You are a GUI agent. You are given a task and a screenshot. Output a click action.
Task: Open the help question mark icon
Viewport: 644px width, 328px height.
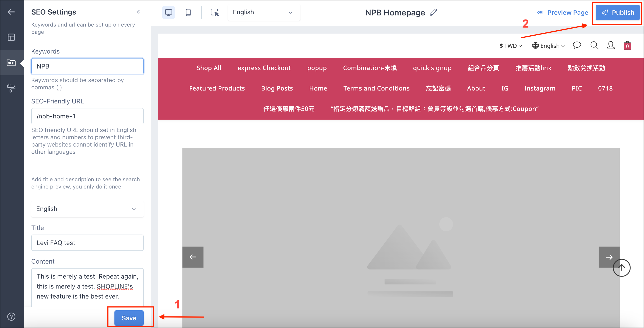click(11, 316)
